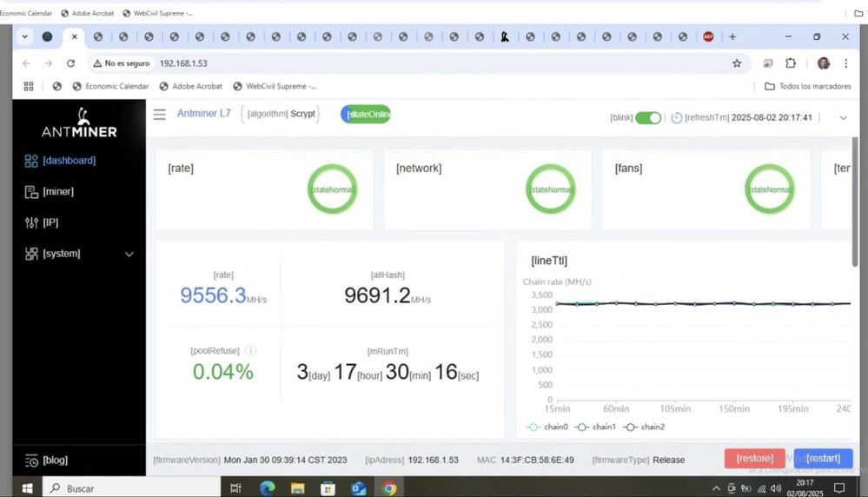The height and width of the screenshot is (497, 868).
Task: Click the 'No es seguro' security warning
Action: 122,63
